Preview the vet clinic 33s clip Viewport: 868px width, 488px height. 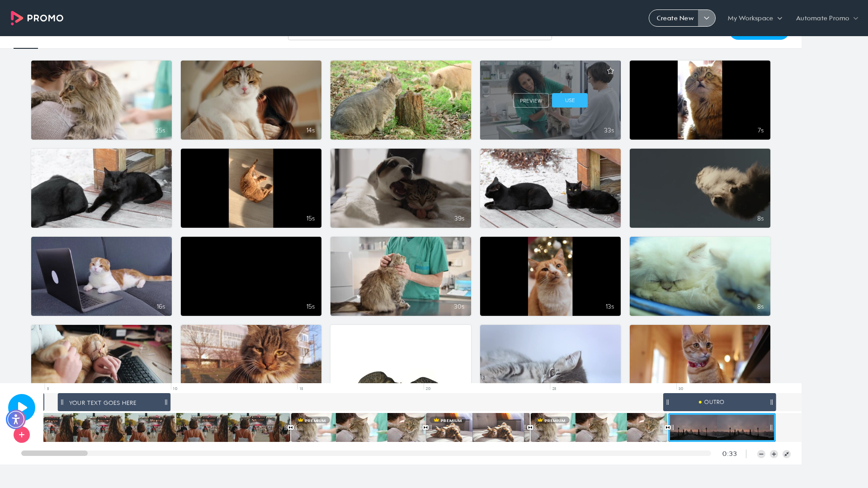(x=531, y=100)
